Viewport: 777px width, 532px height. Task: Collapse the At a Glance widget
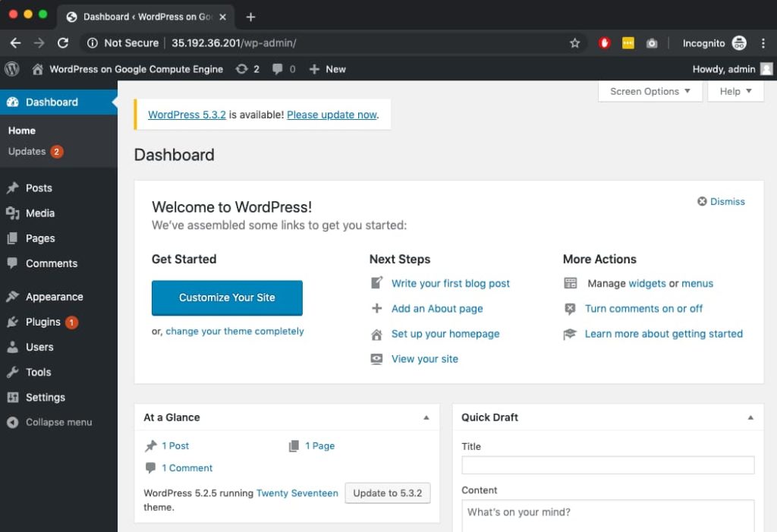[426, 417]
